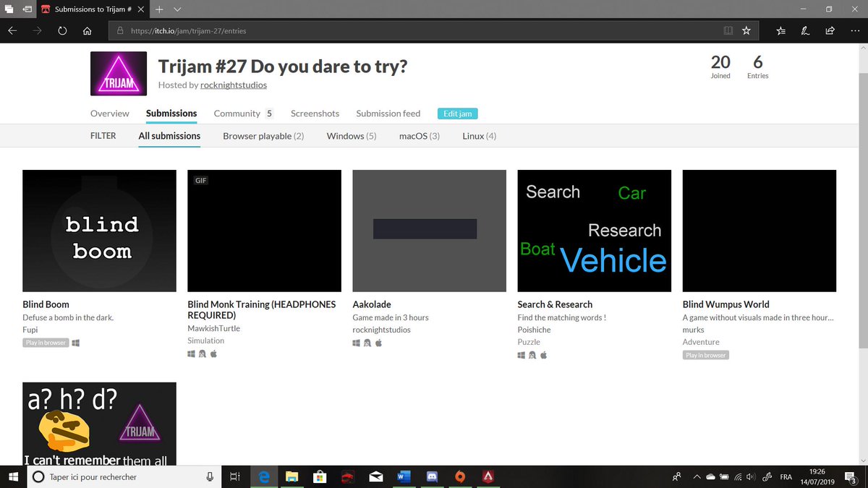Open the Windows Start menu
868x488 pixels.
(x=13, y=476)
